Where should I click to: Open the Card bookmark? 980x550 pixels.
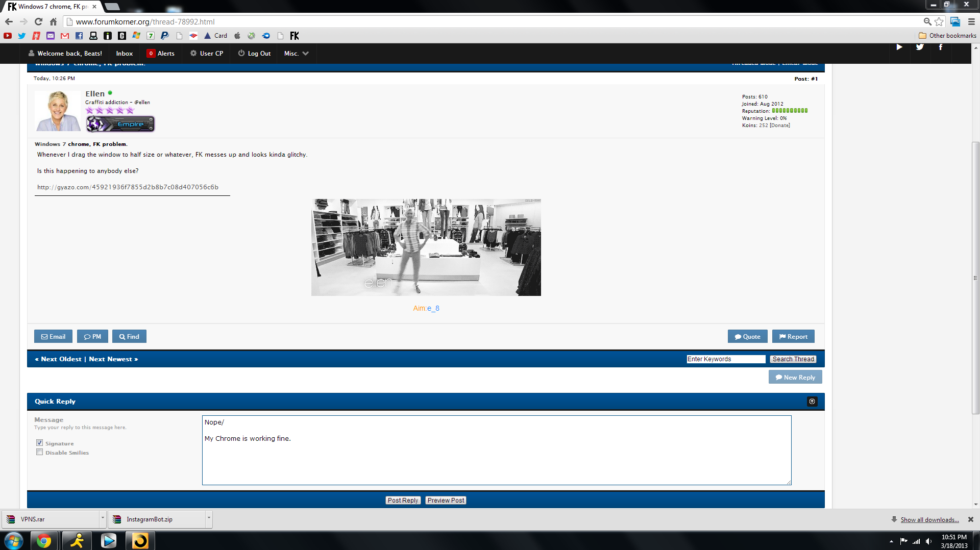(x=215, y=36)
